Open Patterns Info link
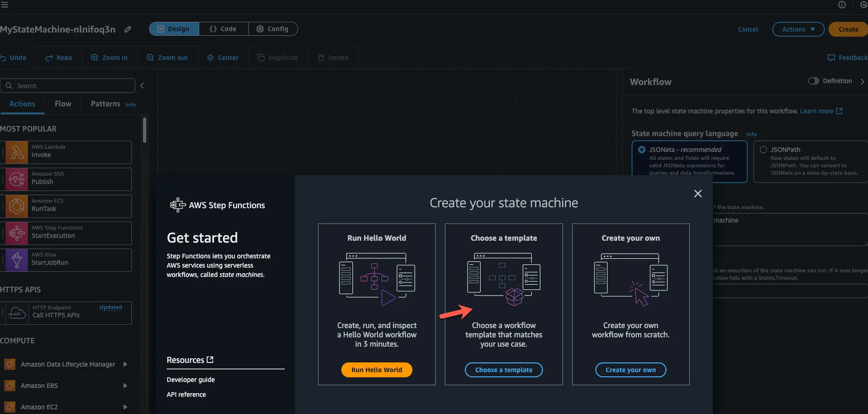Screen dimensions: 868x414 point(131,105)
